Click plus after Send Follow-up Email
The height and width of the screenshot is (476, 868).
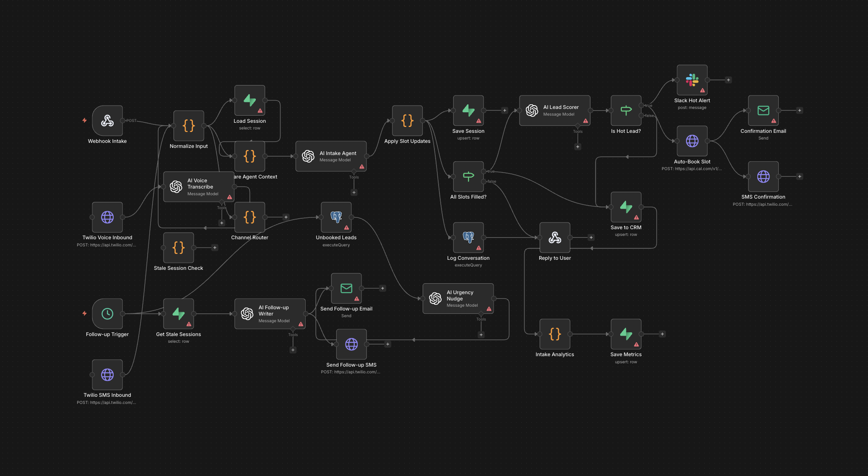pyautogui.click(x=382, y=288)
